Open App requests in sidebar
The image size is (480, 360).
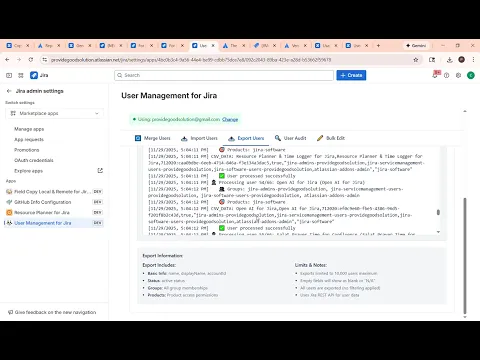click(29, 139)
